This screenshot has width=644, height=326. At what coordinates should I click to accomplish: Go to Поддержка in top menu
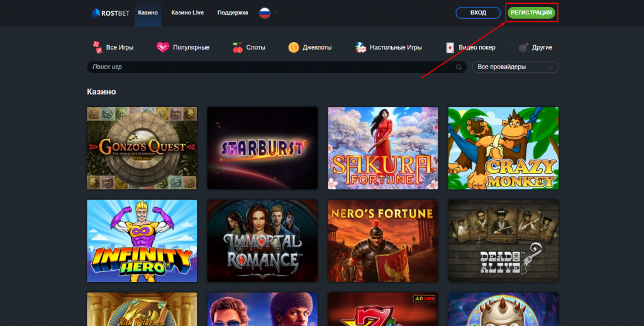pos(233,13)
